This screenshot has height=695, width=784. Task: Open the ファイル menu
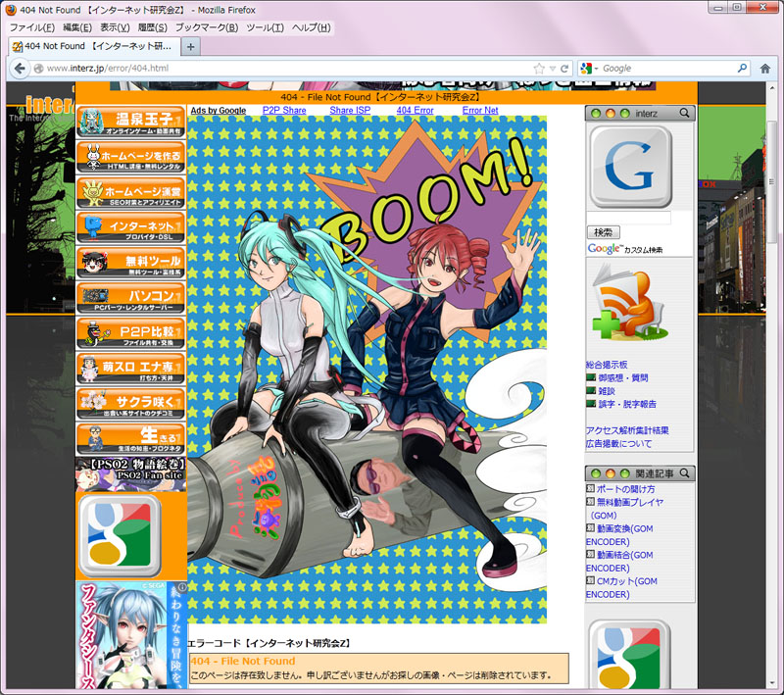click(32, 27)
